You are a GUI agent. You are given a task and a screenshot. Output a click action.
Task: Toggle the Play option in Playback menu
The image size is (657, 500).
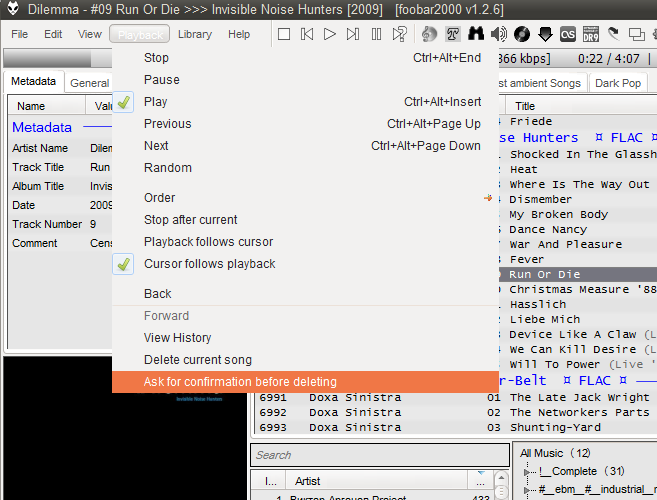click(155, 102)
